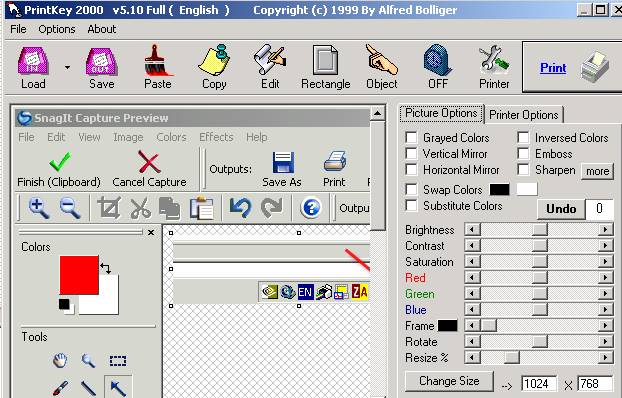
Task: Open the Options menu
Action: point(57,29)
